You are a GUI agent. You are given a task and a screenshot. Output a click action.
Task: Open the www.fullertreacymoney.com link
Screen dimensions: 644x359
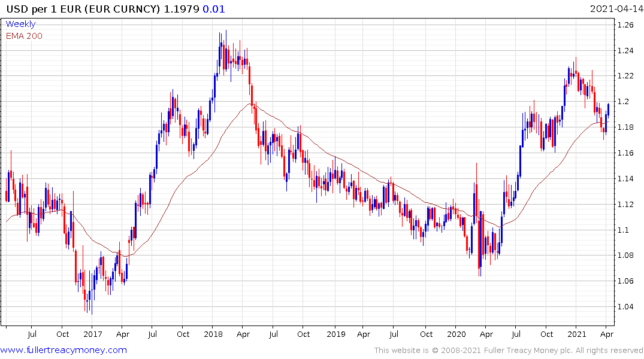pos(64,350)
